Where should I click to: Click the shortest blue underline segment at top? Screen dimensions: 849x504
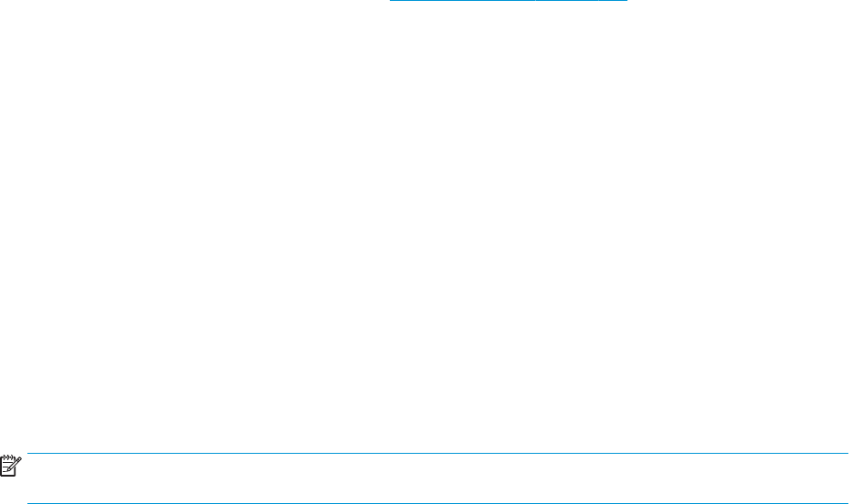[613, 1]
